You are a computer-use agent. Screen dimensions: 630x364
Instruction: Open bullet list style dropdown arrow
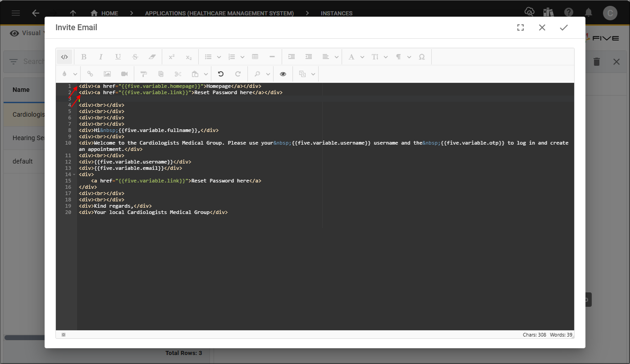[x=219, y=57]
